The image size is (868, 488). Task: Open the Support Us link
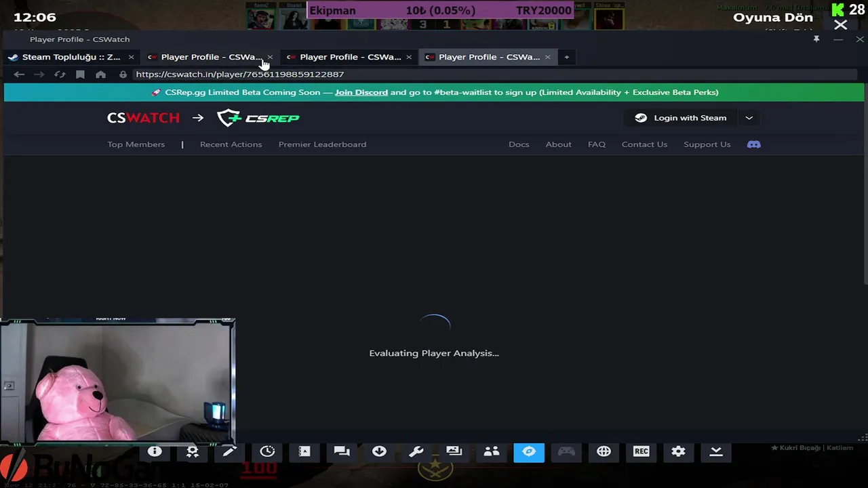click(x=707, y=144)
